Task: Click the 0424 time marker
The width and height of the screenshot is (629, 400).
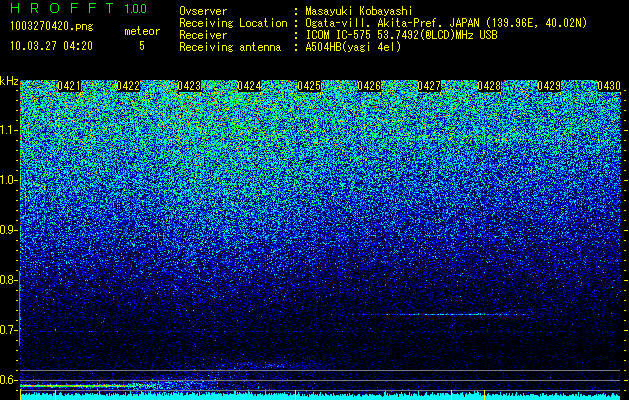Action: [x=249, y=86]
